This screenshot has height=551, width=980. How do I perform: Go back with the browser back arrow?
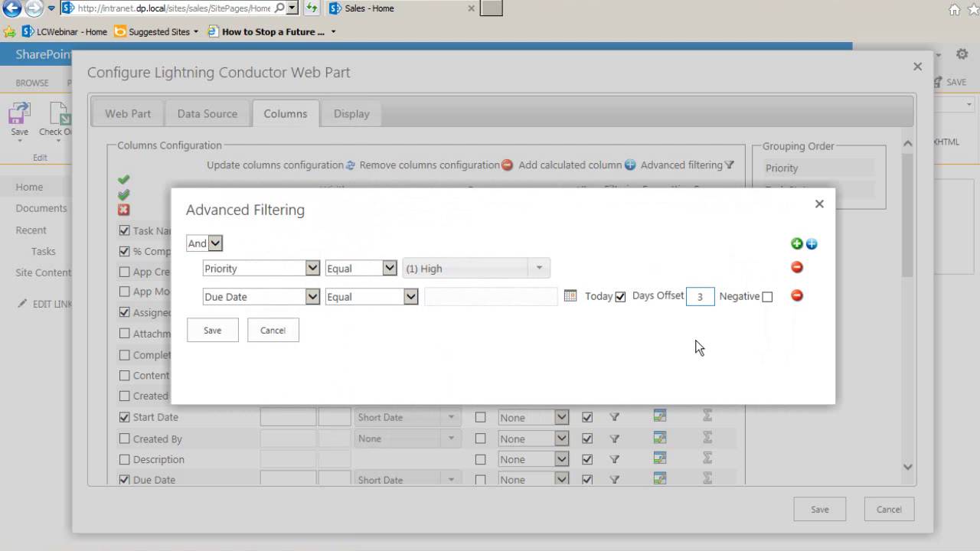(x=12, y=8)
